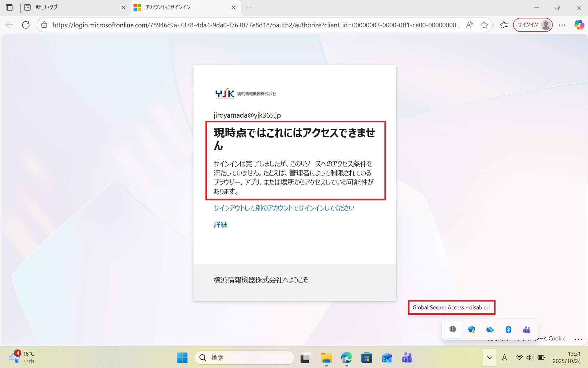
Task: Click the Read aloud icon in address bar
Action: tap(469, 25)
